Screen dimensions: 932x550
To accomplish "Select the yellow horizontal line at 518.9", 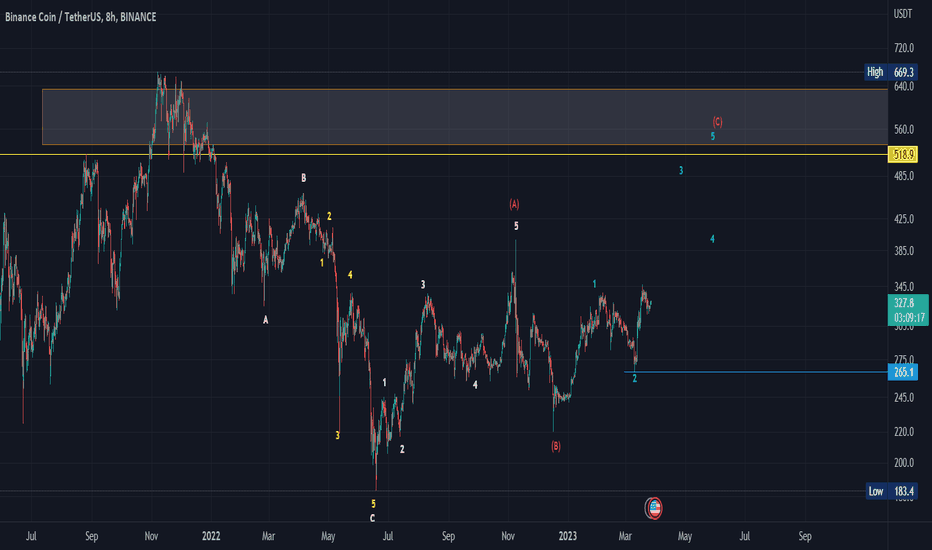I will pyautogui.click(x=443, y=155).
